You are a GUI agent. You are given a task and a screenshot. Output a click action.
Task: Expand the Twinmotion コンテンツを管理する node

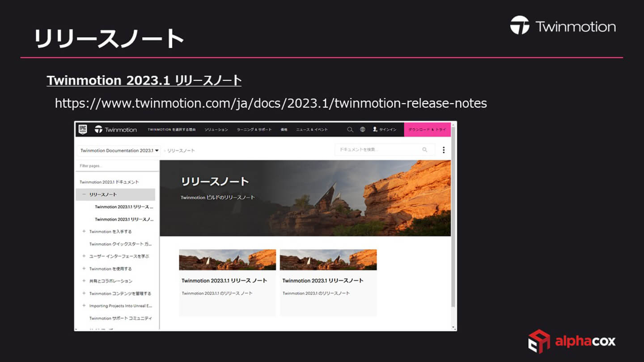84,294
